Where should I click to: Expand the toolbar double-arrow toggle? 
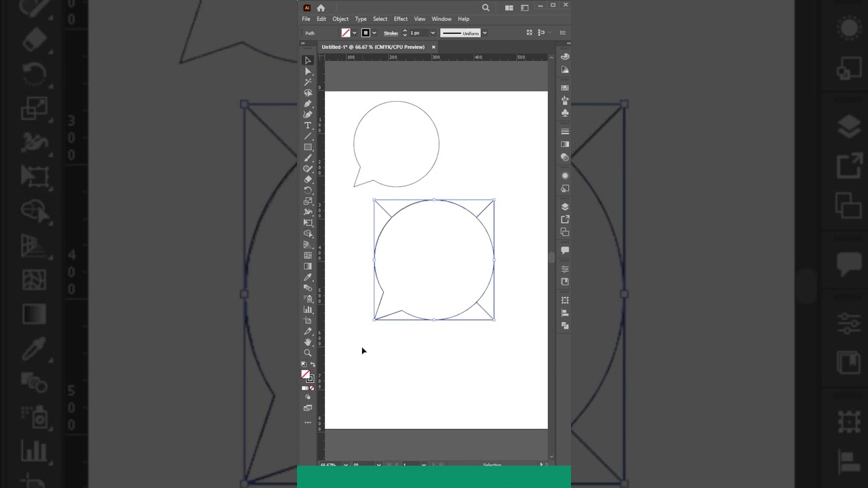(x=303, y=43)
